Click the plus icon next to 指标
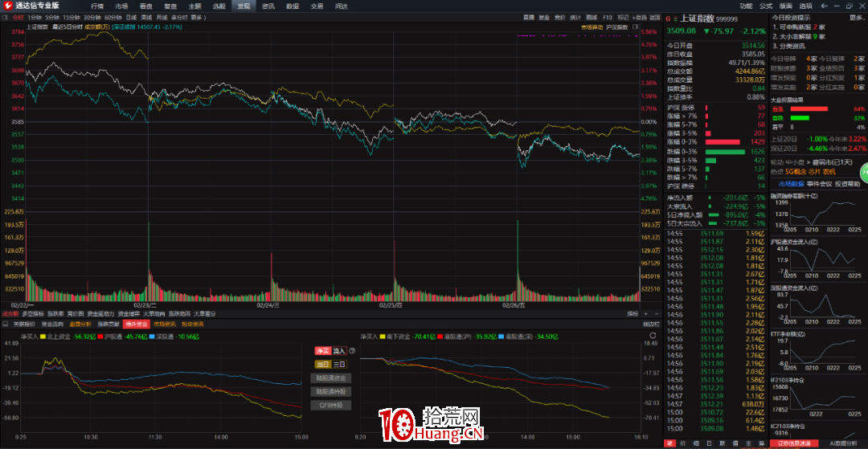868x449 pixels. (x=645, y=313)
